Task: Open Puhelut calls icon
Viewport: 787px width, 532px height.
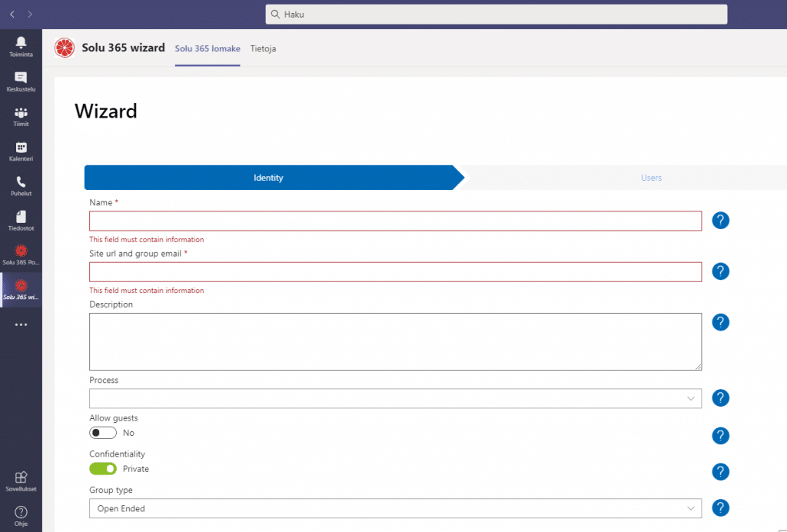Action: tap(21, 185)
